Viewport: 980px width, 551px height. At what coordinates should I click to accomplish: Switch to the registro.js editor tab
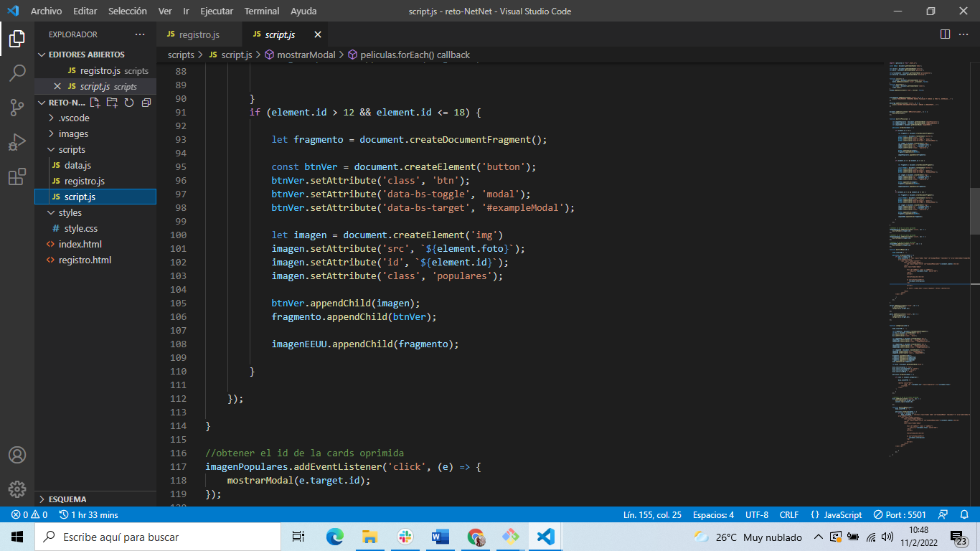(x=199, y=34)
